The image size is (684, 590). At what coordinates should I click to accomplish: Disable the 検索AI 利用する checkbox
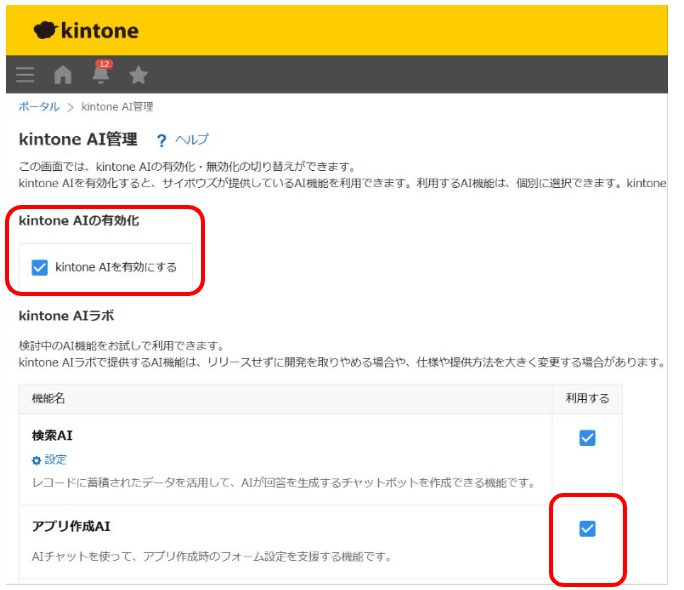coord(587,437)
